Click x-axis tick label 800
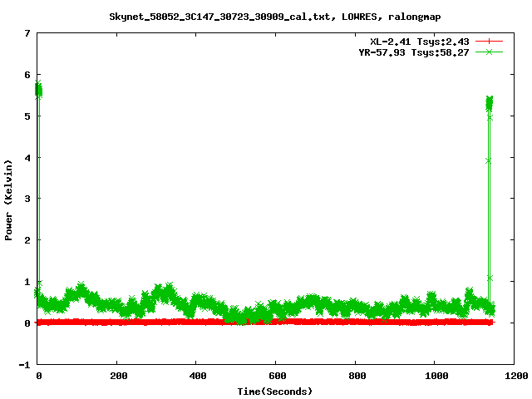The width and height of the screenshot is (532, 399). 357,376
